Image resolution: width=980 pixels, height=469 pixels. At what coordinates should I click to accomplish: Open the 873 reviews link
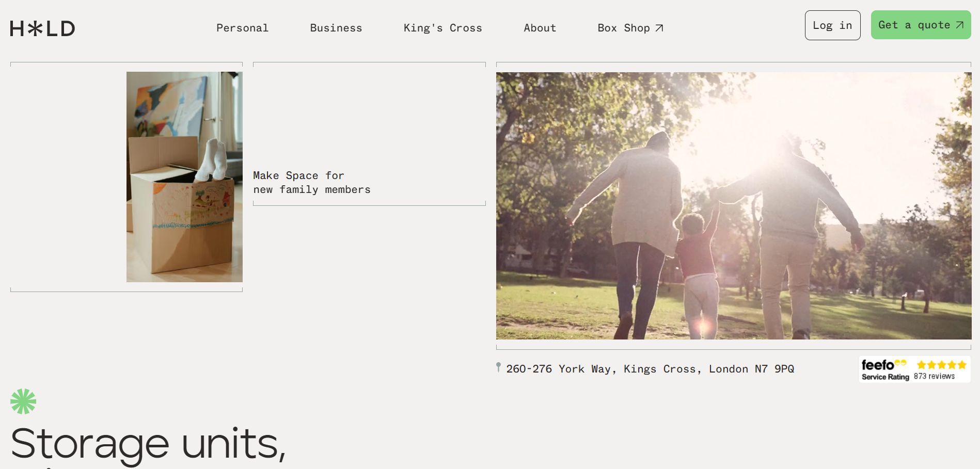934,377
